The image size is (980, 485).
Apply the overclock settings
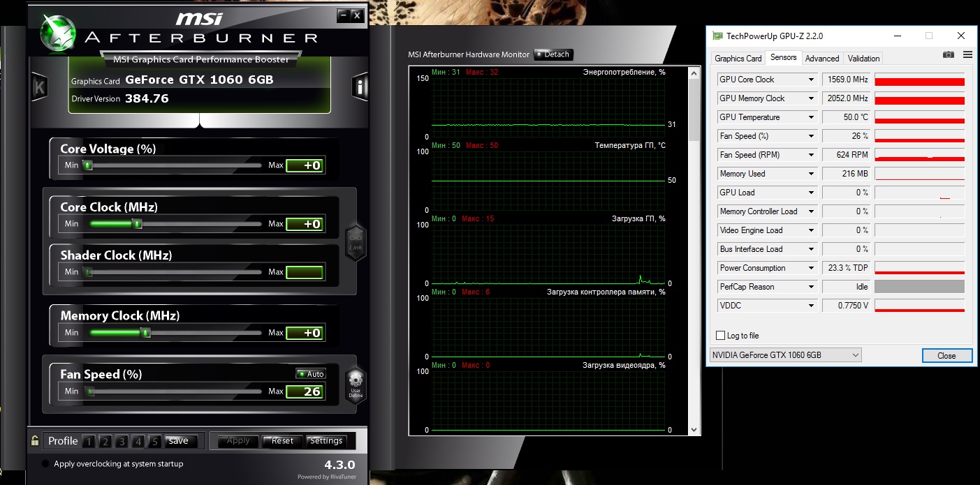pyautogui.click(x=238, y=441)
